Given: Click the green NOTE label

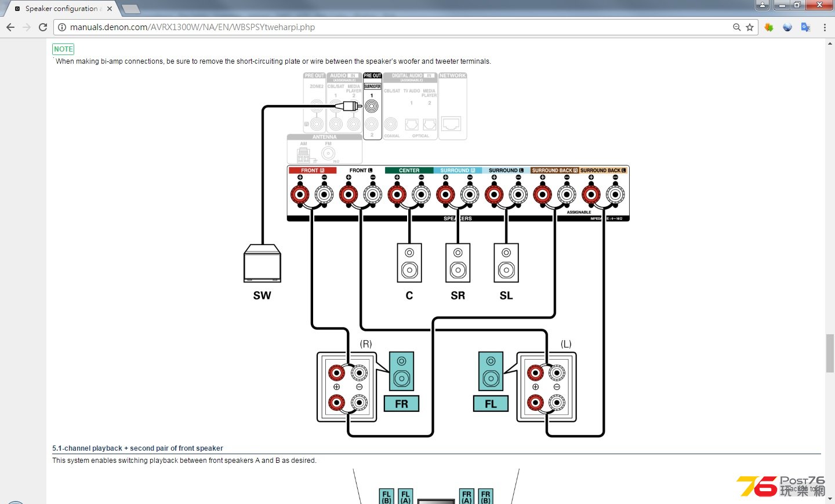Looking at the screenshot, I should pyautogui.click(x=63, y=49).
